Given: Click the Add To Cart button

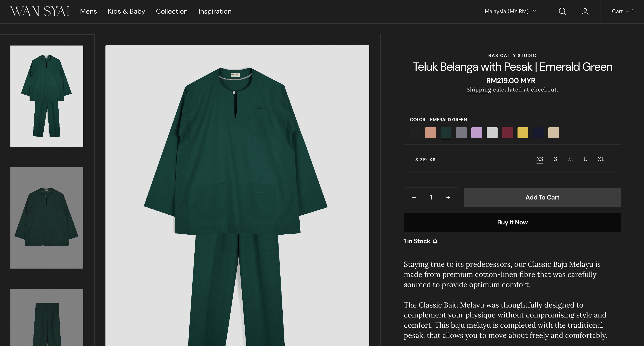Looking at the screenshot, I should tap(542, 197).
